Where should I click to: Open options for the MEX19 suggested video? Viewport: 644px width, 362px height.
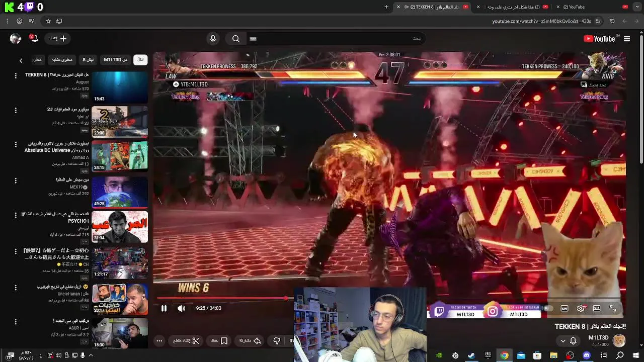[x=16, y=180]
